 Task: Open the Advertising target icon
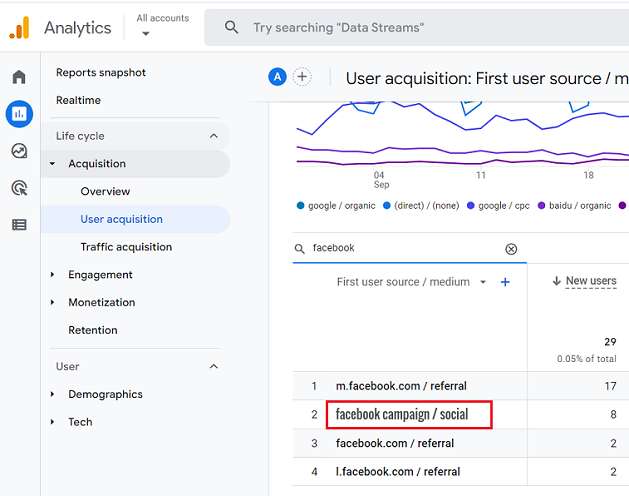pyautogui.click(x=19, y=188)
